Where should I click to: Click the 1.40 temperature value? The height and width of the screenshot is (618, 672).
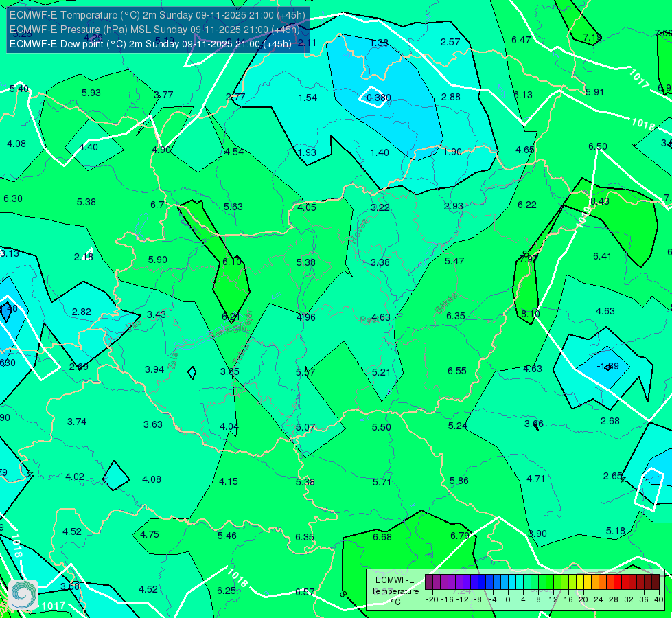coord(380,152)
